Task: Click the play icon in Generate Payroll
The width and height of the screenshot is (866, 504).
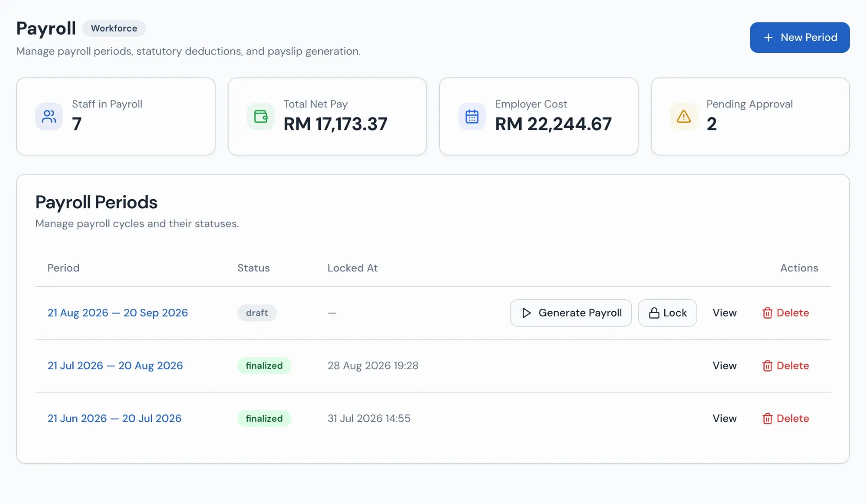Action: point(527,313)
